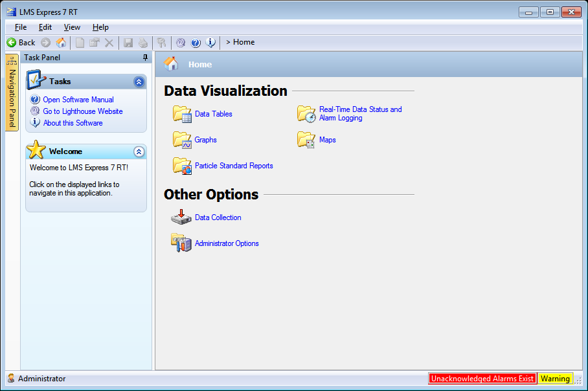This screenshot has height=391, width=588.
Task: Click the house icon in the Home header
Action: tap(171, 63)
